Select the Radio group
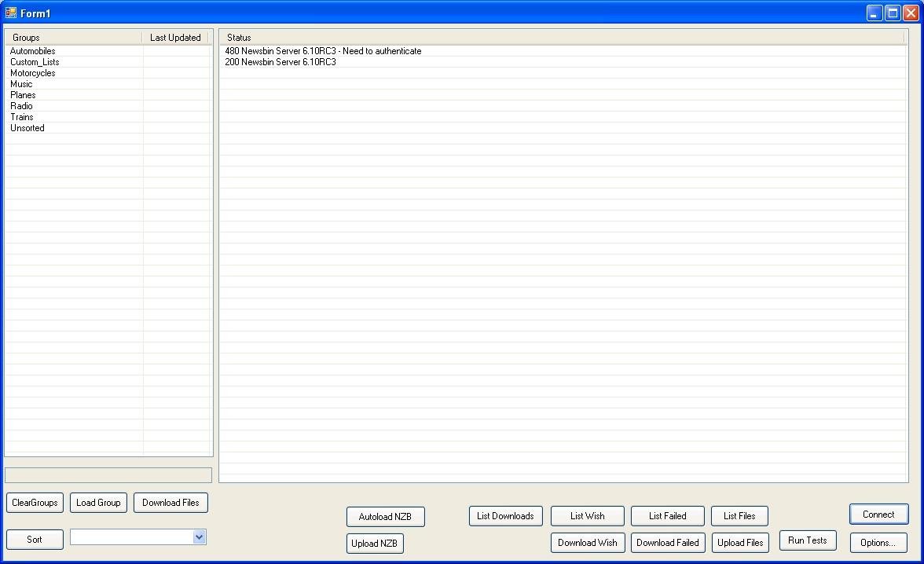Image resolution: width=924 pixels, height=564 pixels. pos(21,106)
